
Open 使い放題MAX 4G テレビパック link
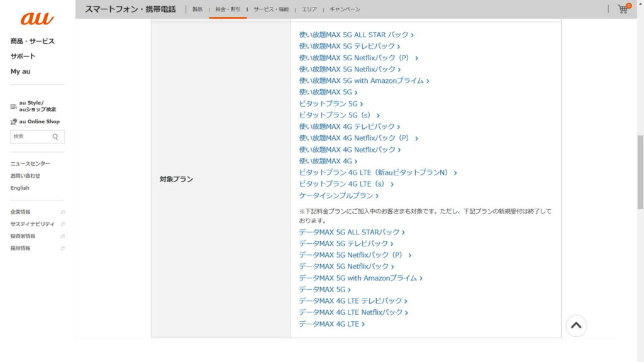click(350, 127)
